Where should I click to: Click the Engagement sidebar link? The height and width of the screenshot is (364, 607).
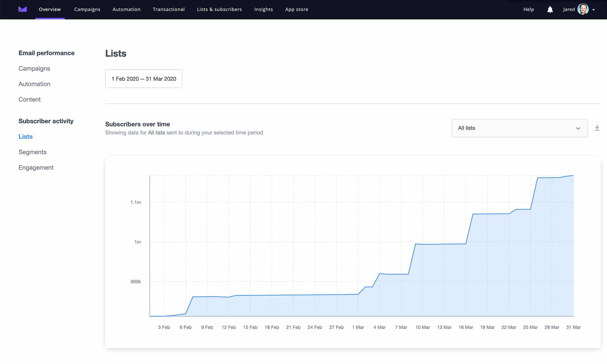(36, 167)
